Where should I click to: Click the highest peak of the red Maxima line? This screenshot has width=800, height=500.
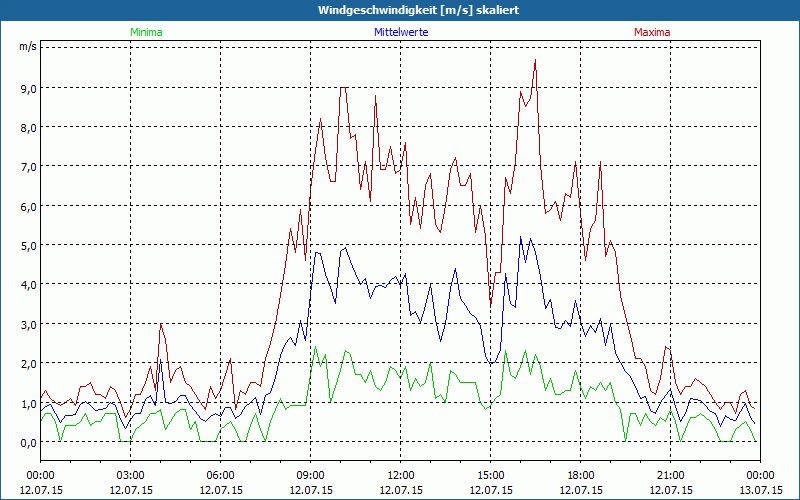(x=536, y=61)
